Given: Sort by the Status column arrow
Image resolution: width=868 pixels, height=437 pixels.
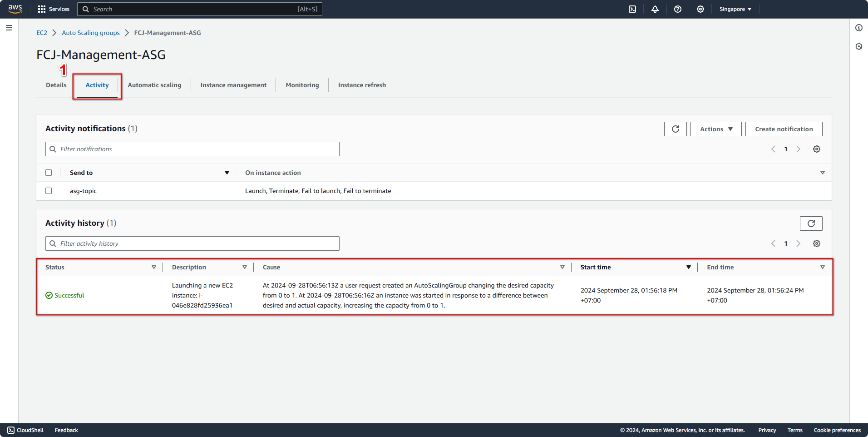Looking at the screenshot, I should tap(154, 267).
